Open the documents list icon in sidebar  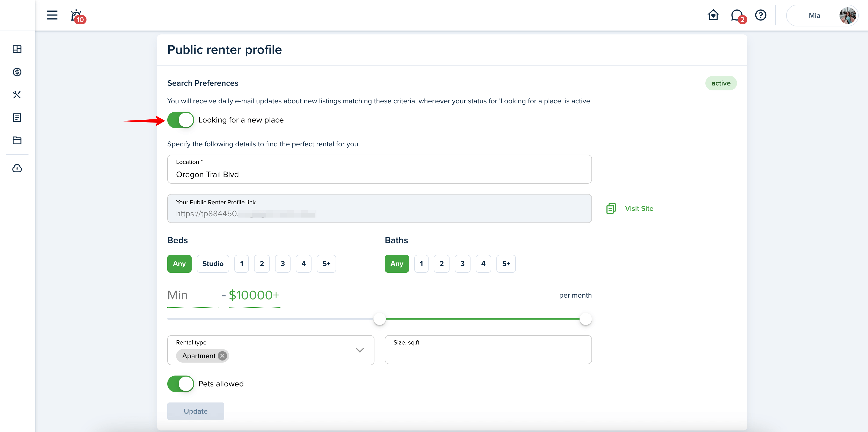click(x=17, y=118)
